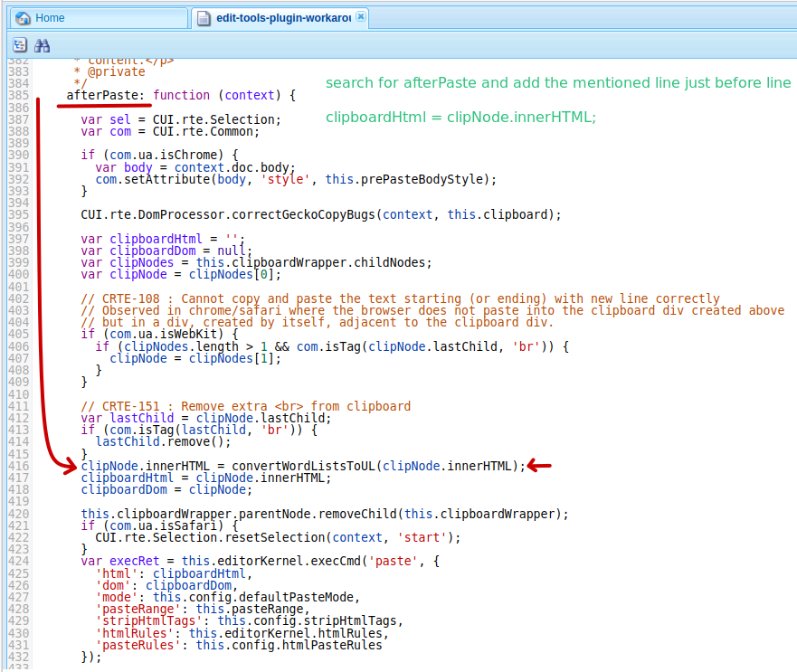Click line number 385 in the gutter
This screenshot has width=797, height=672.
[x=18, y=95]
